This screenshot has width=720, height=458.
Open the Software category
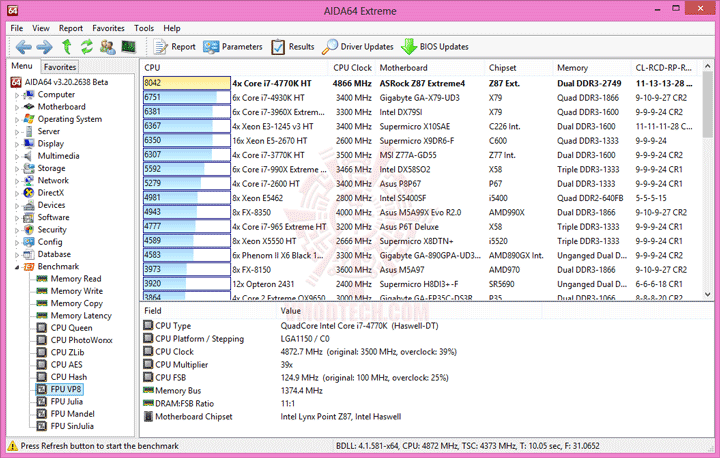pyautogui.click(x=53, y=217)
